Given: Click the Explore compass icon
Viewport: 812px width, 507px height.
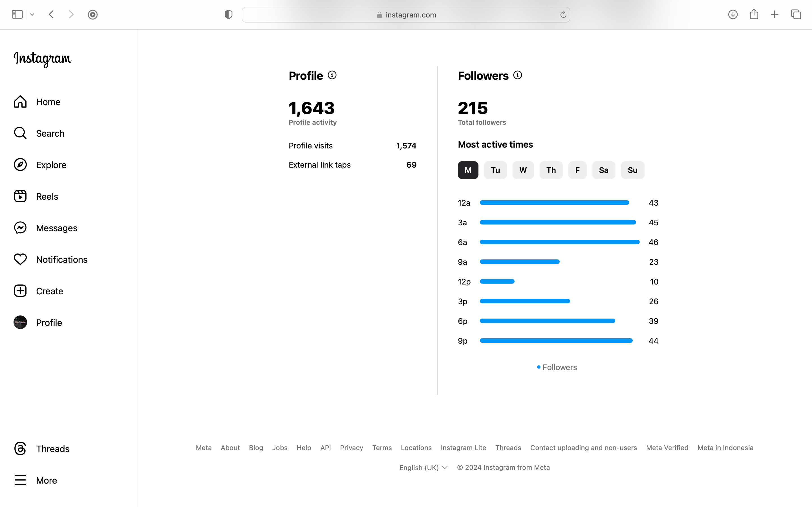Looking at the screenshot, I should [x=20, y=165].
